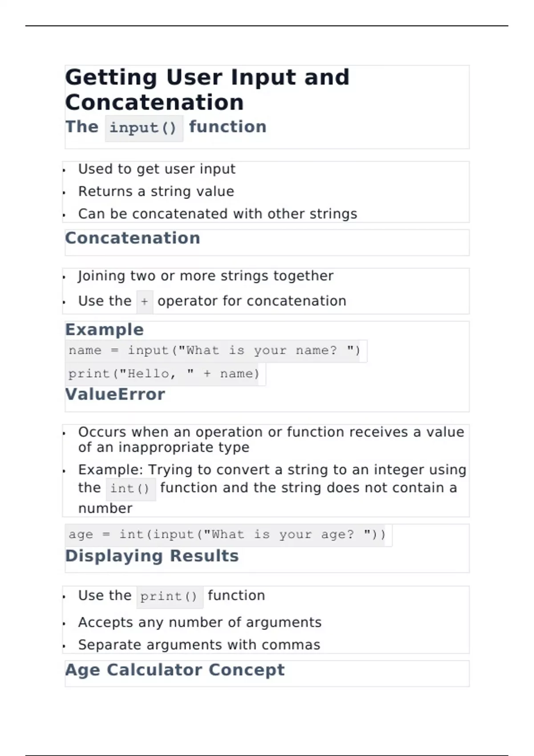Click the "Age Calculator Concept" heading
Screen dimensions: 534x756
(x=175, y=670)
